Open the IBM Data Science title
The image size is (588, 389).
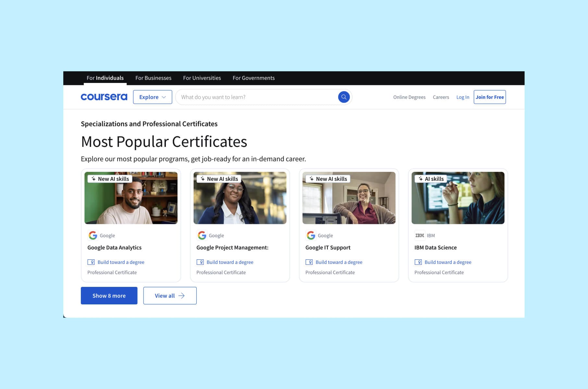pos(435,248)
